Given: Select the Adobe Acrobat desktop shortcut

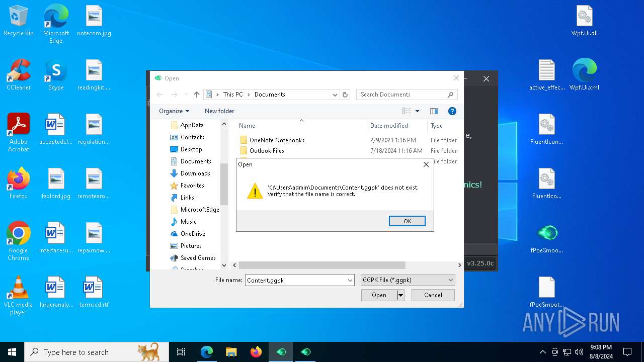Looking at the screenshot, I should click(x=19, y=133).
